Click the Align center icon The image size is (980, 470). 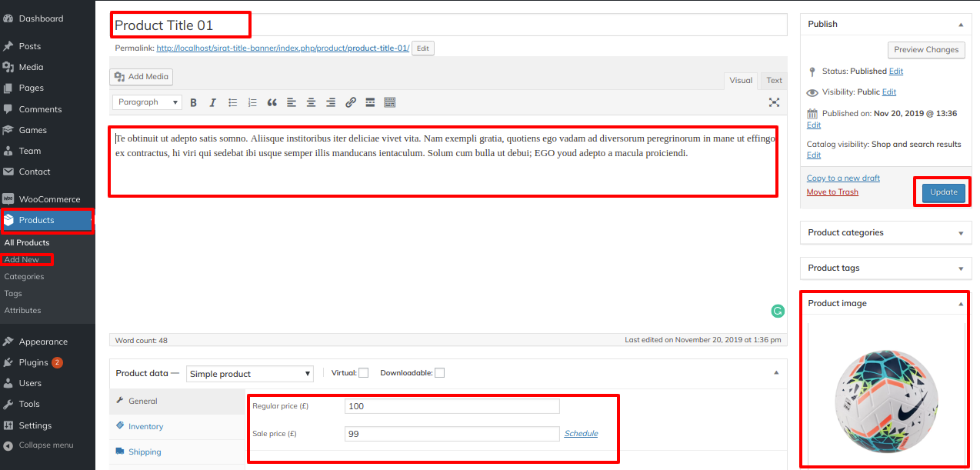coord(311,102)
